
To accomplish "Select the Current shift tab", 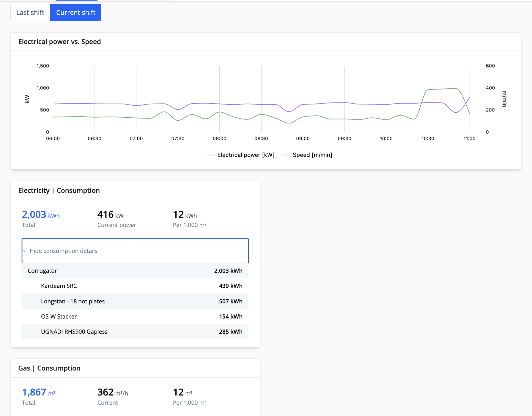I will (x=76, y=12).
